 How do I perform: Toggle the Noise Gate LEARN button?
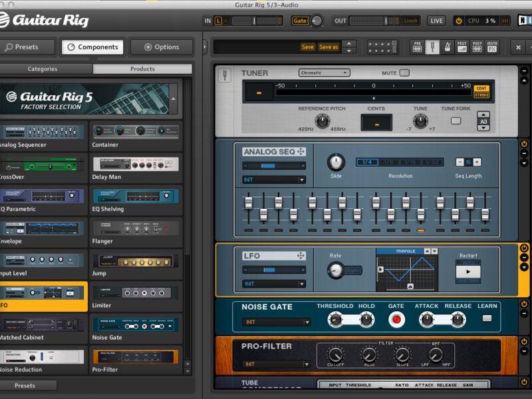coord(487,319)
